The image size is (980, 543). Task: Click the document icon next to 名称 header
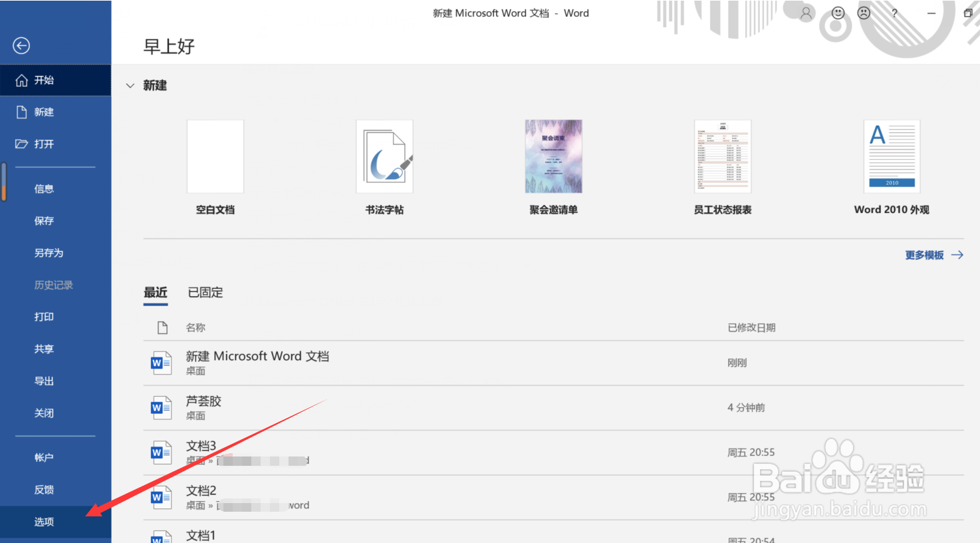click(x=162, y=327)
